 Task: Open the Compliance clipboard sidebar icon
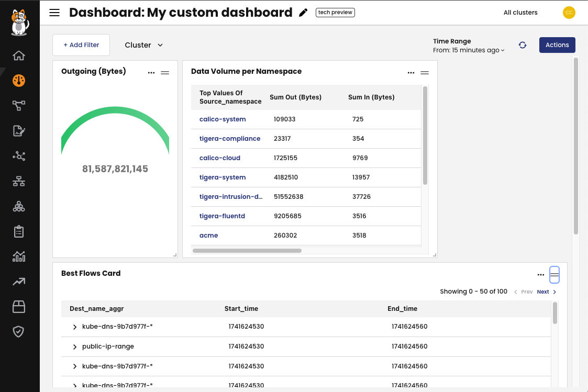tap(19, 231)
